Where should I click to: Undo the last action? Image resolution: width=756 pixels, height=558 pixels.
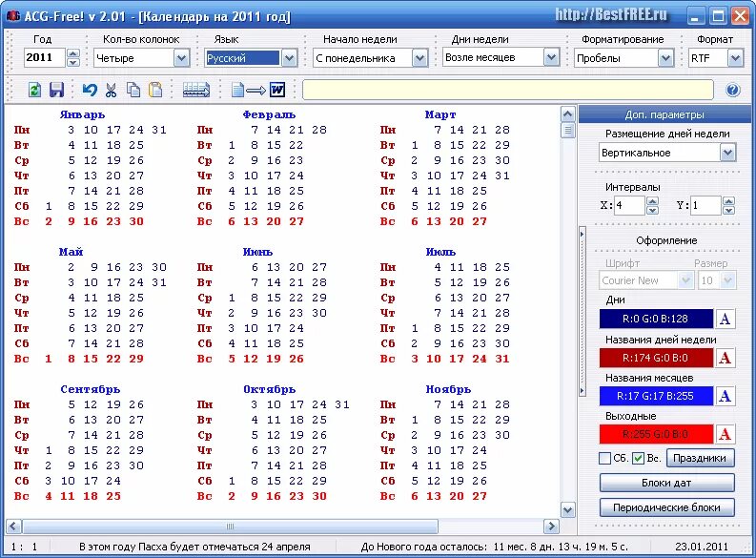pos(90,90)
